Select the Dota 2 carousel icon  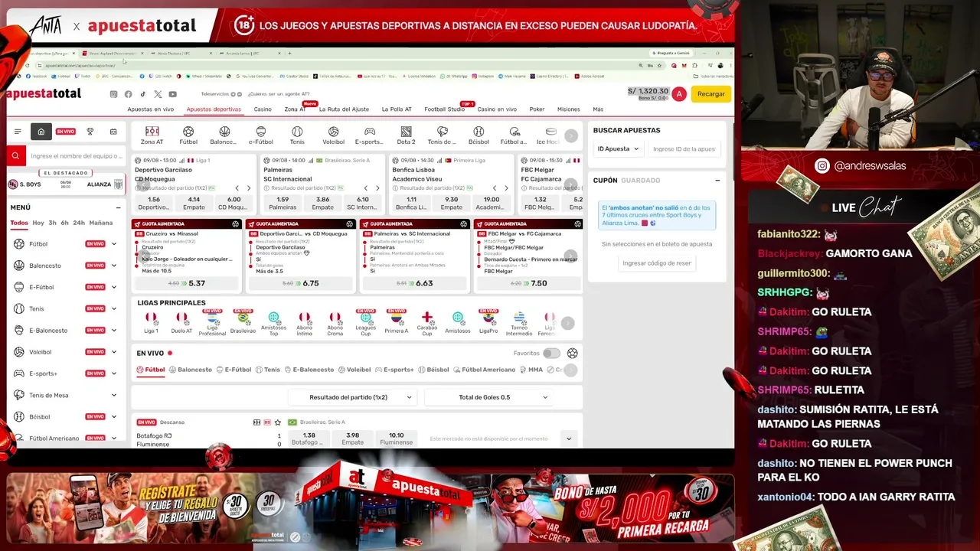point(406,135)
